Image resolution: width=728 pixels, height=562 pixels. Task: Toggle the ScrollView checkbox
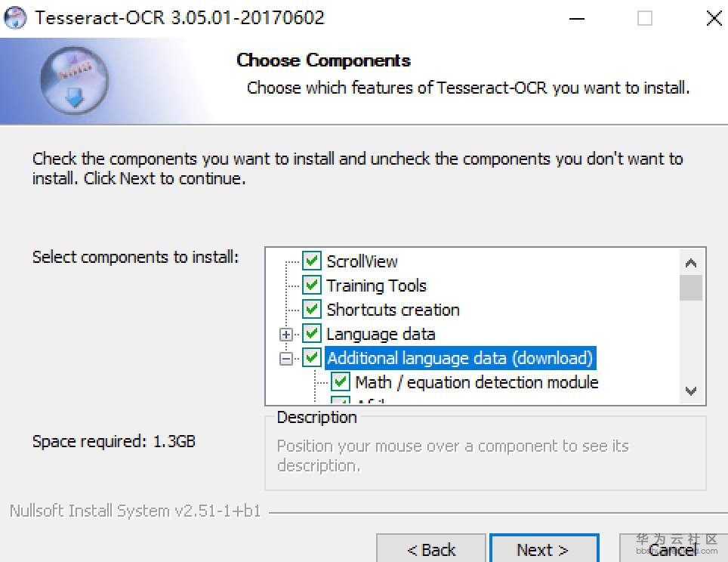tap(312, 261)
